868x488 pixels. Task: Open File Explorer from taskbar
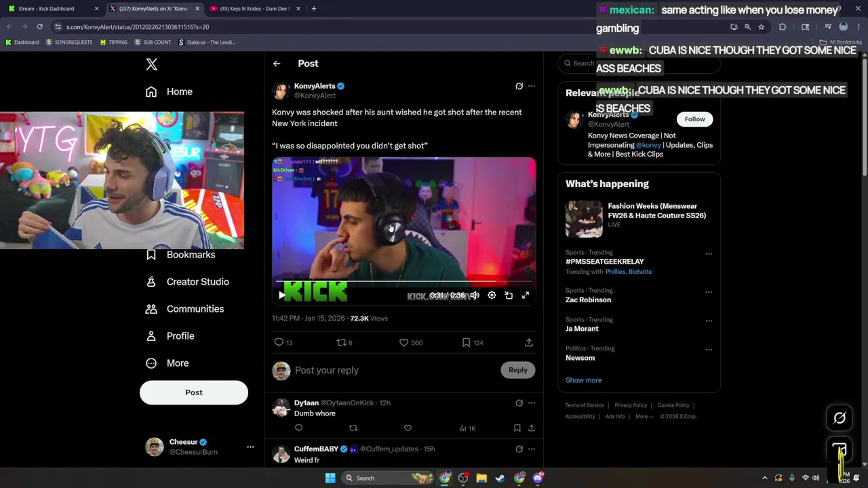(481, 479)
